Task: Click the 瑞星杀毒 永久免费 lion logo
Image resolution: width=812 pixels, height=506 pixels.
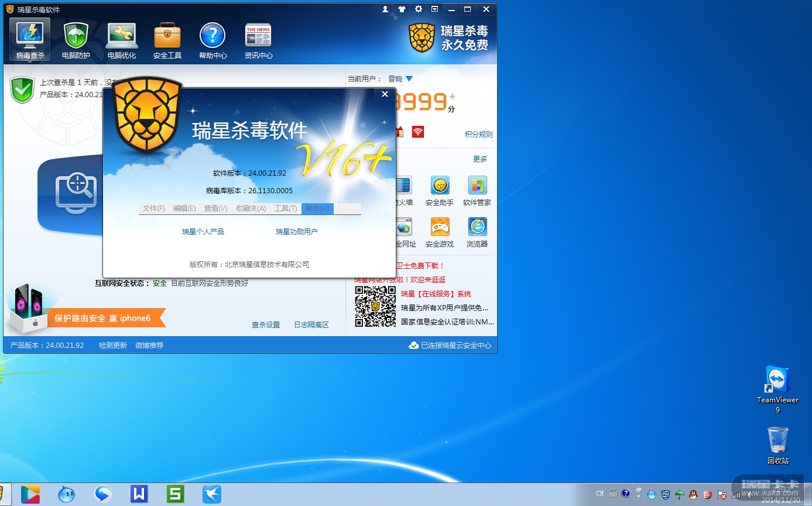Action: pos(448,37)
